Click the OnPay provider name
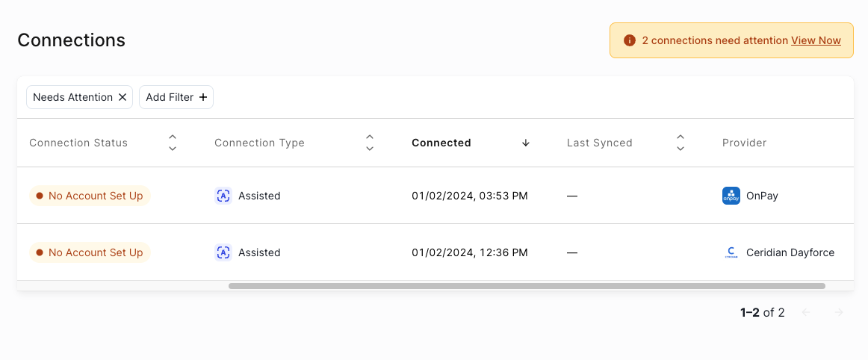The image size is (868, 360). 762,196
